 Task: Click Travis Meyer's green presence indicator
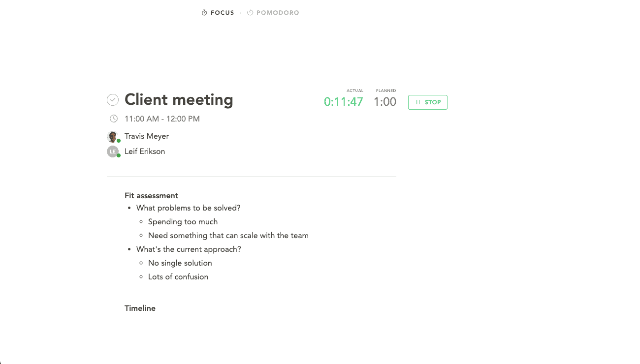(x=118, y=140)
